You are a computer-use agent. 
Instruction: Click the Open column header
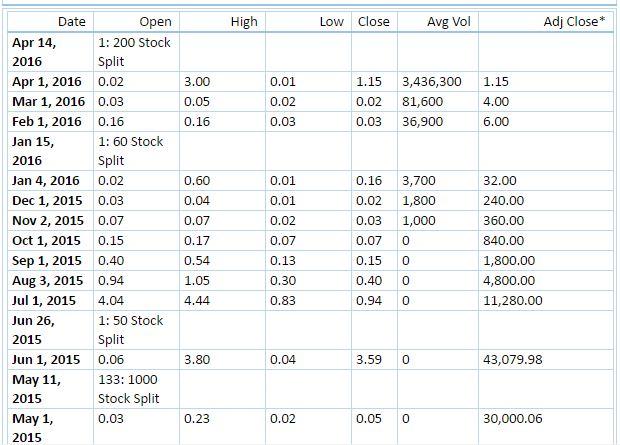click(x=155, y=21)
